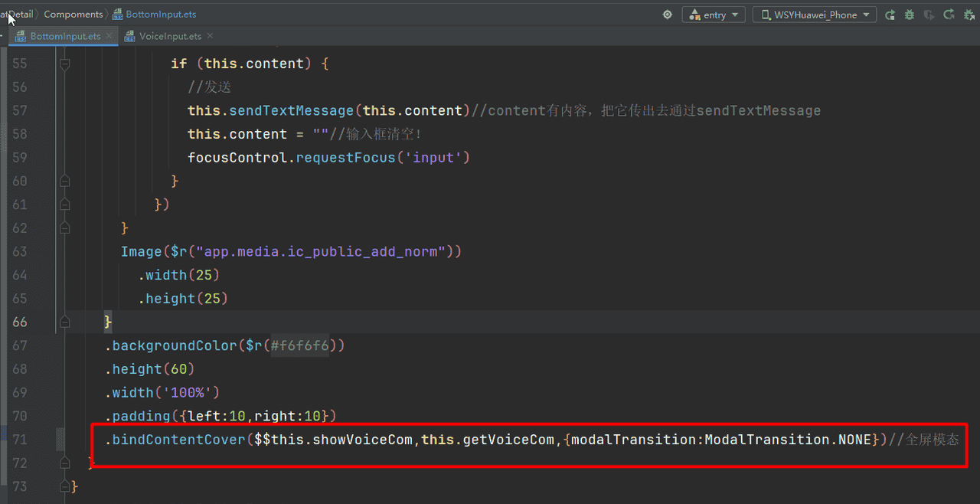Collapse the fold marker at line 66
980x504 pixels.
click(64, 322)
